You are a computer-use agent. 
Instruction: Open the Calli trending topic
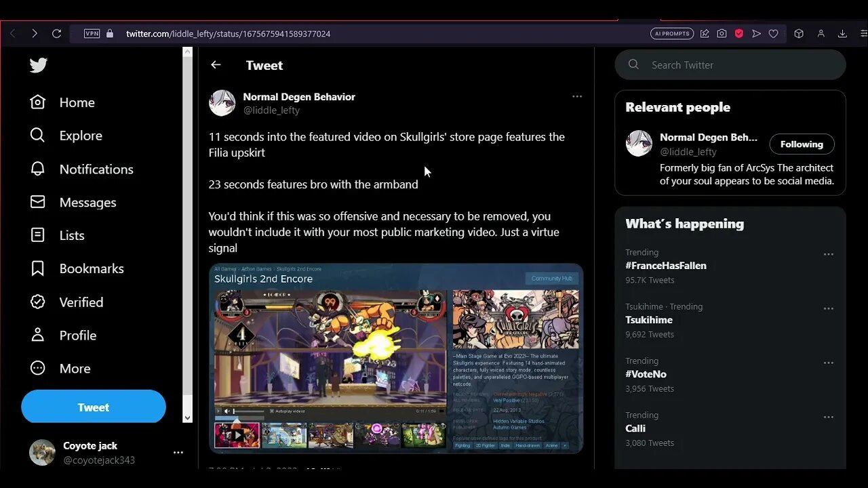[x=635, y=428]
